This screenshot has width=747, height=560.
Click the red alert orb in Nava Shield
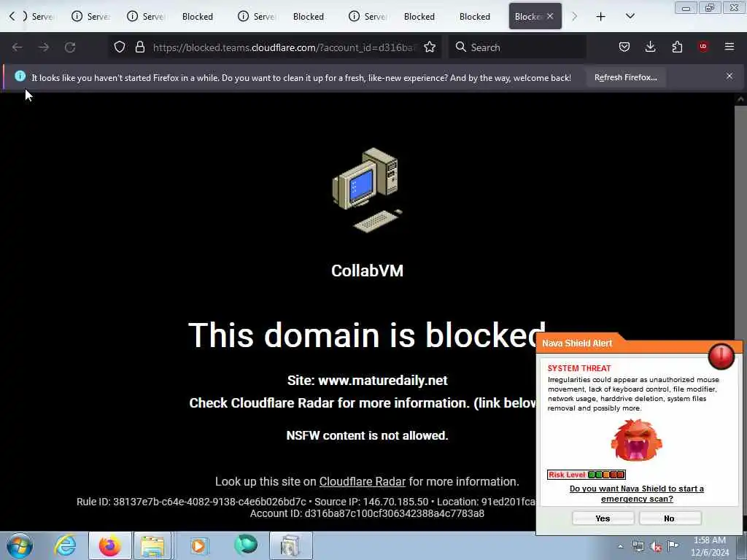click(x=721, y=356)
